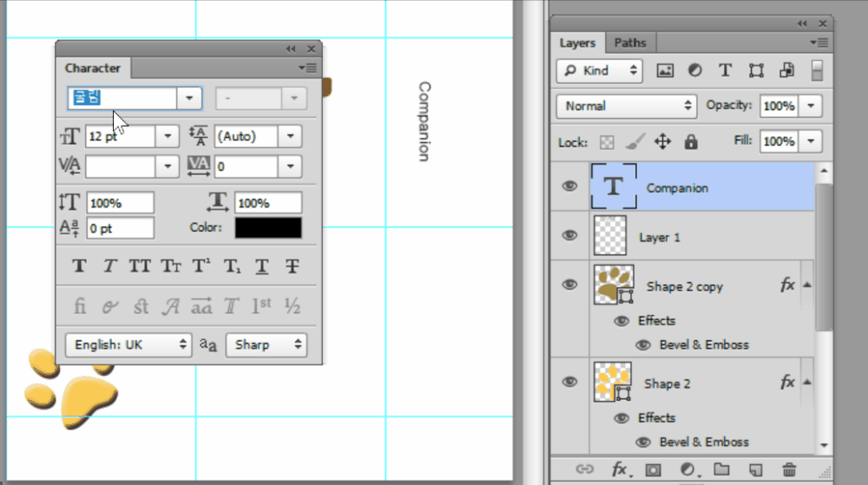Collapse effects list on Shape 2 copy
The image size is (868, 485).
(807, 285)
